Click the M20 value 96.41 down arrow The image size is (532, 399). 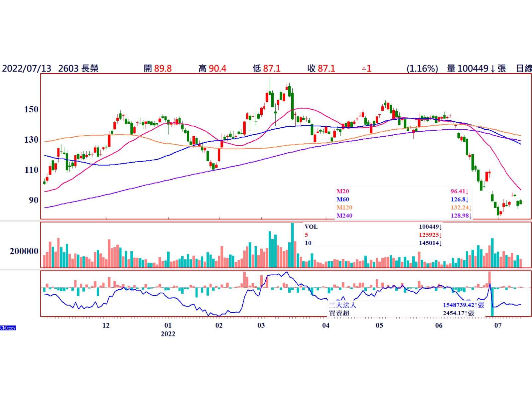(x=467, y=192)
